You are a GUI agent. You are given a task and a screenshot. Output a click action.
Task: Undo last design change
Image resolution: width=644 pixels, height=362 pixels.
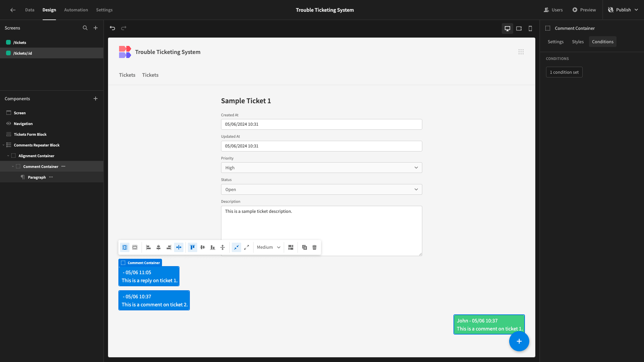(112, 28)
